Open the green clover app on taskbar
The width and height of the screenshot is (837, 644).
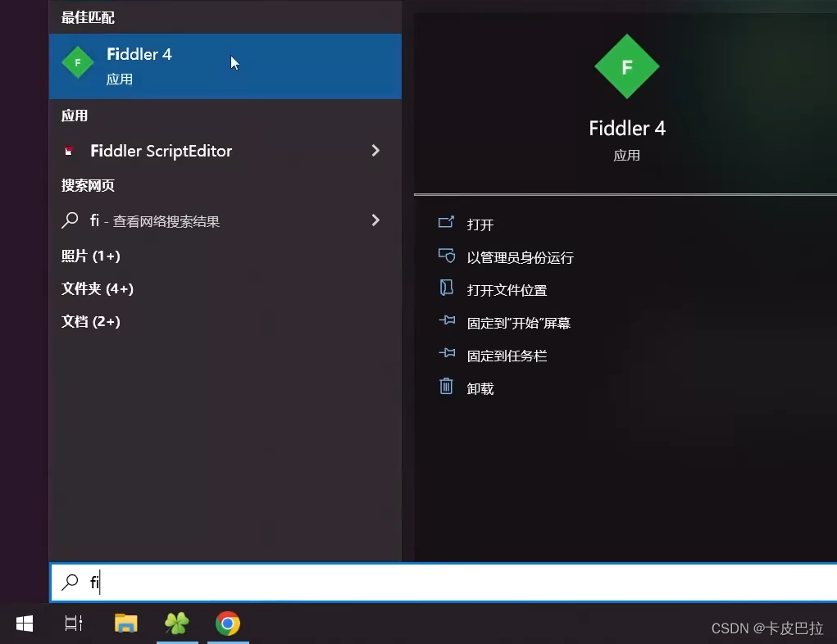[x=177, y=624]
